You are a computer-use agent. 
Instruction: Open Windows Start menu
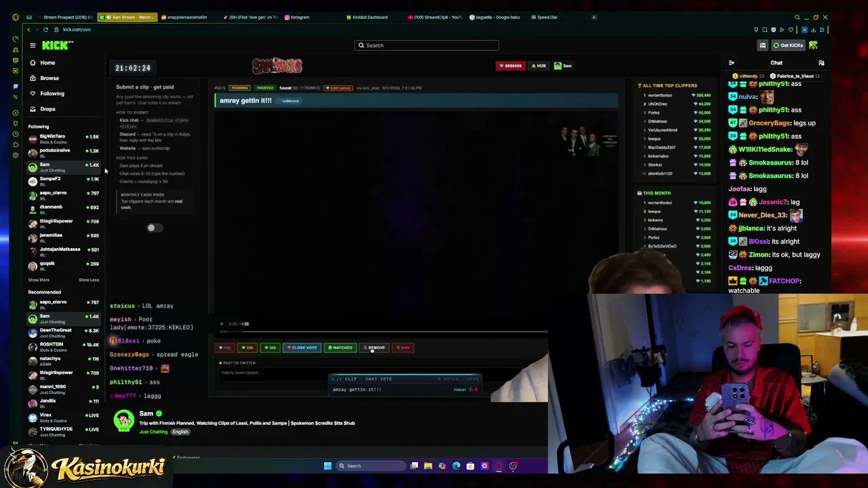pos(328,466)
